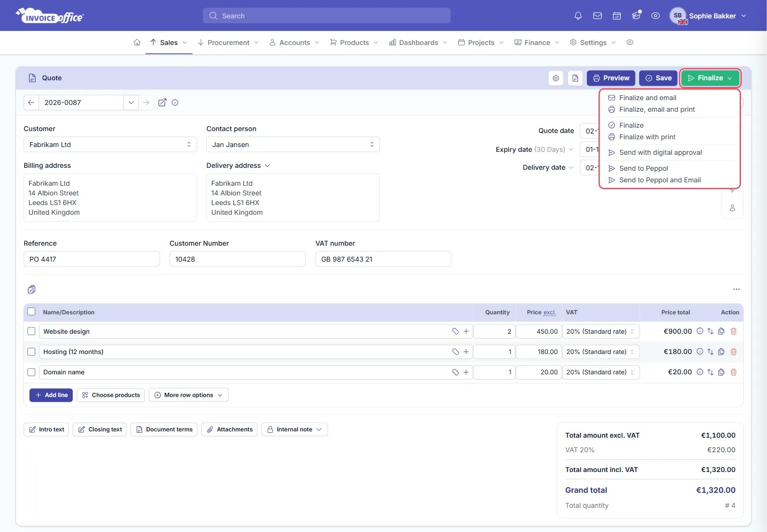The width and height of the screenshot is (767, 532).
Task: Click tag icon on Website design row
Action: pos(455,331)
